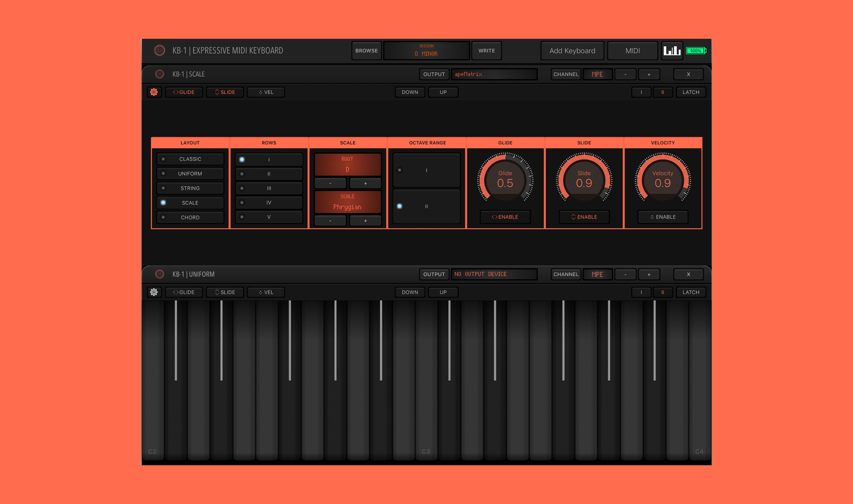Click the velocity histogram icon in the top bar

pyautogui.click(x=672, y=50)
